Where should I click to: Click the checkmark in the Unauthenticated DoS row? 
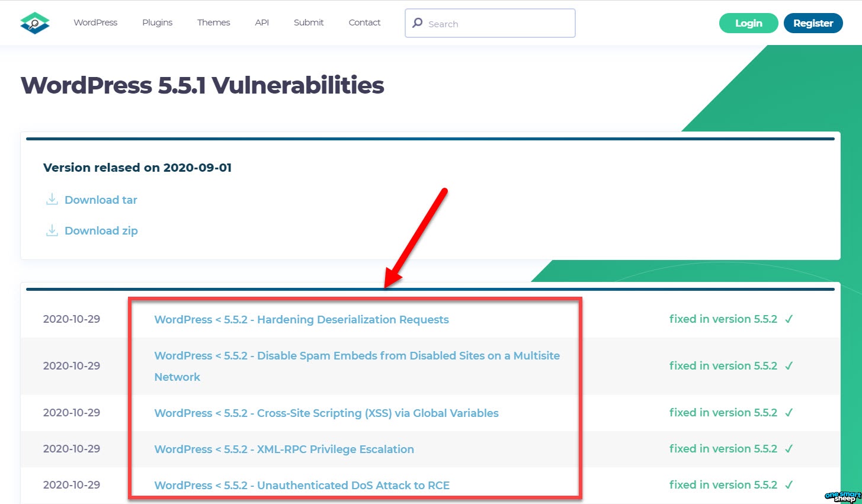tap(789, 485)
